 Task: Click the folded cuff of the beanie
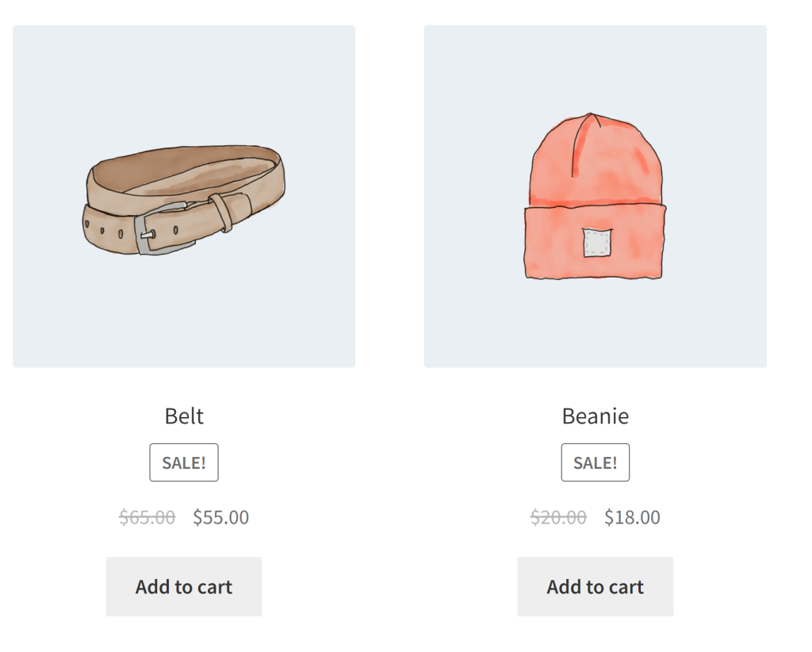pyautogui.click(x=595, y=243)
